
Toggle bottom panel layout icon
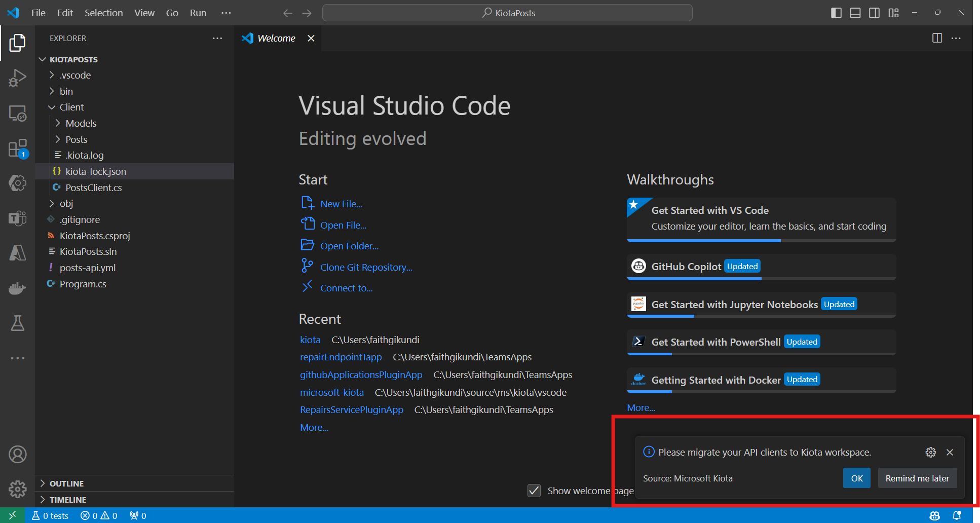[x=855, y=13]
